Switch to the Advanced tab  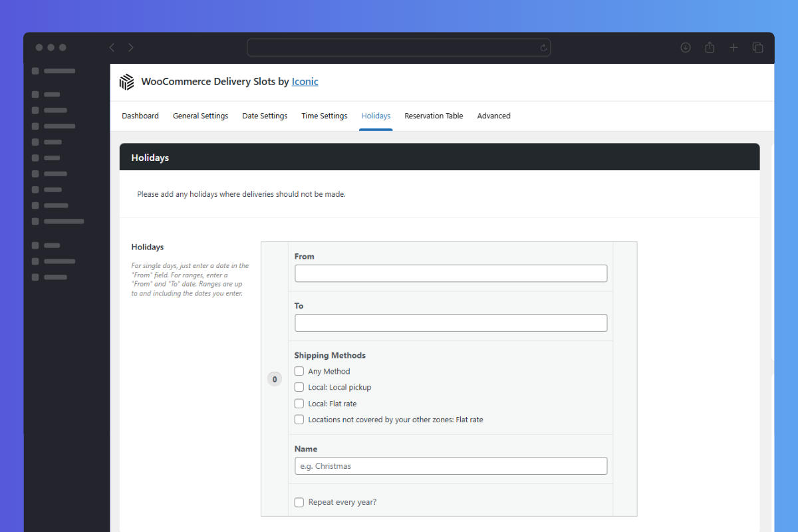tap(493, 116)
